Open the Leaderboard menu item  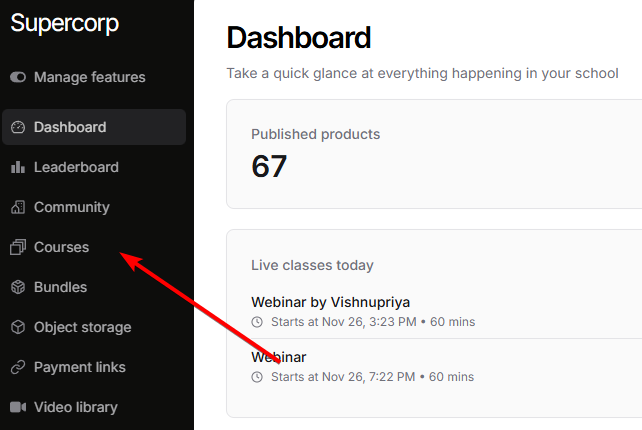click(x=76, y=167)
